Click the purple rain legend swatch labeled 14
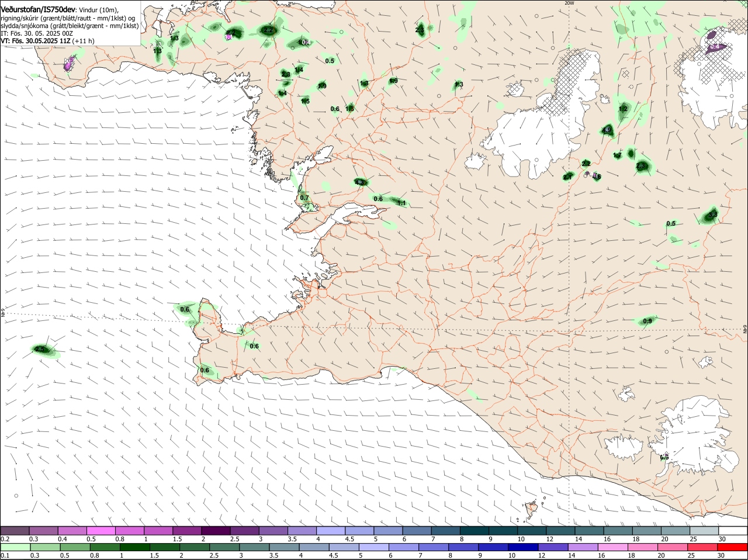Viewport: 748px width, 560px height. 583,547
